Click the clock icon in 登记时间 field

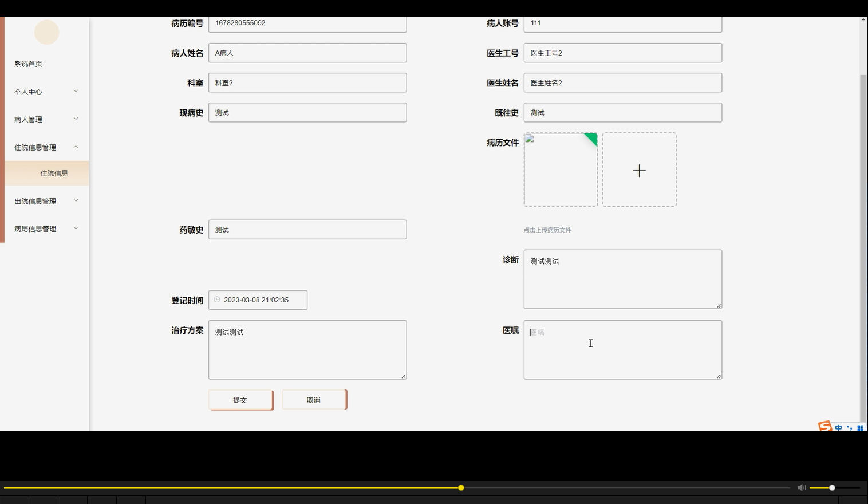coord(217,300)
